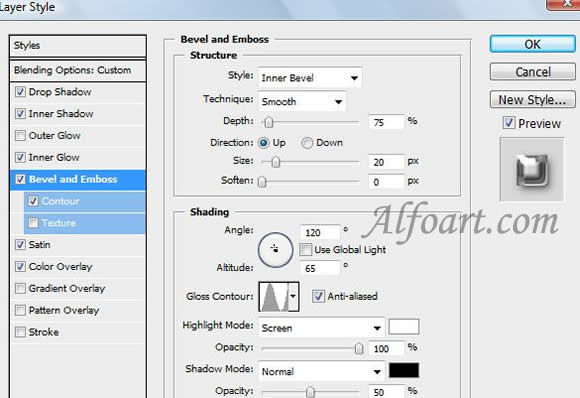The image size is (580, 398).
Task: Click the Soften value field showing 0
Action: click(x=386, y=182)
